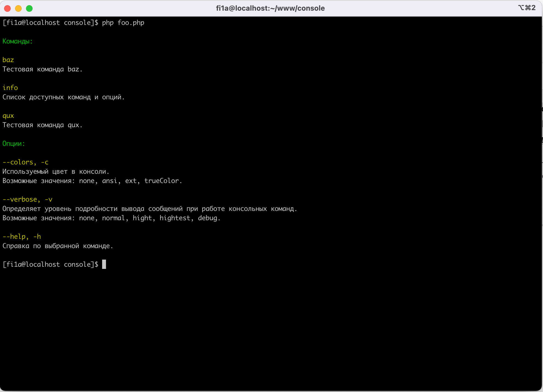This screenshot has width=543, height=392.
Task: Click 'Тестовая команда qux.' description
Action: [42, 125]
